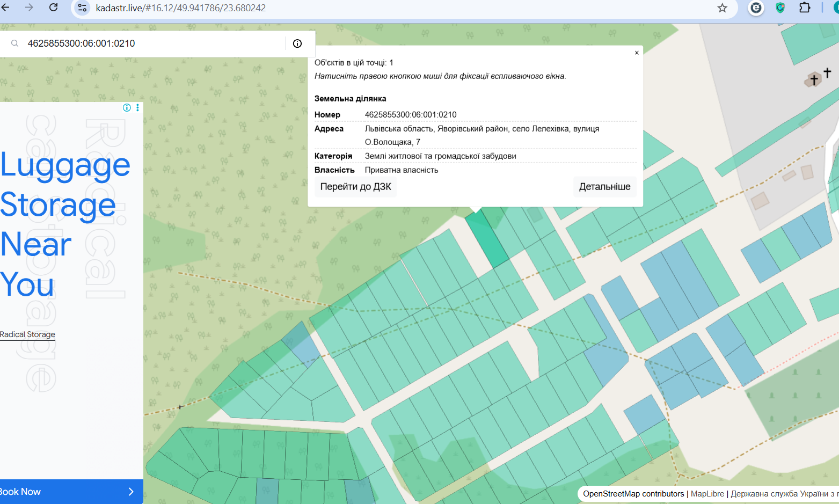Open the MapLibre attribution link

pyautogui.click(x=707, y=494)
